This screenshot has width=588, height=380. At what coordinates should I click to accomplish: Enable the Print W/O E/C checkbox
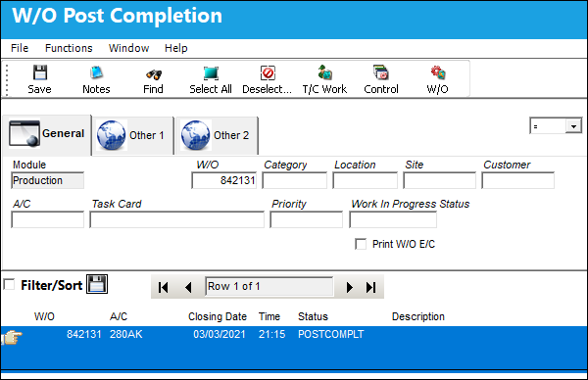[361, 244]
